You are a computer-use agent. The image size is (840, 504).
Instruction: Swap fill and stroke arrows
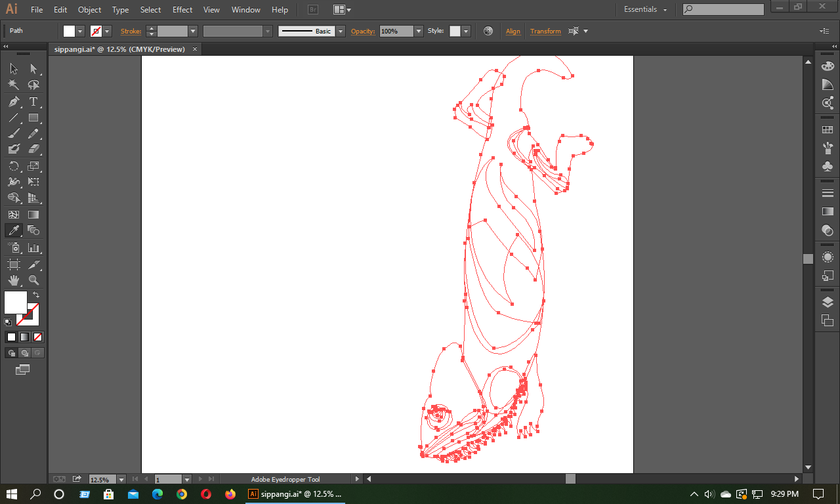(x=36, y=295)
